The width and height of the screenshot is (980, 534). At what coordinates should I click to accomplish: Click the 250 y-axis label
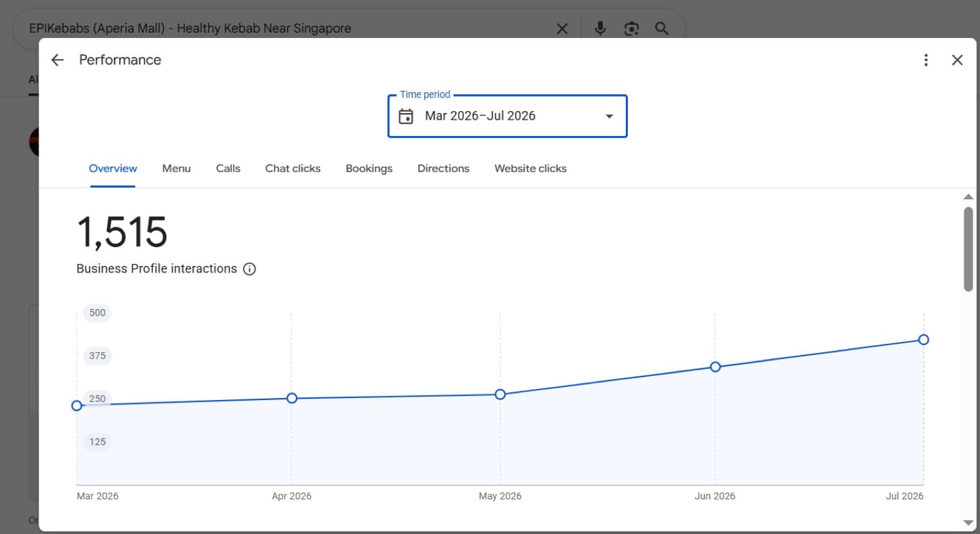click(97, 399)
